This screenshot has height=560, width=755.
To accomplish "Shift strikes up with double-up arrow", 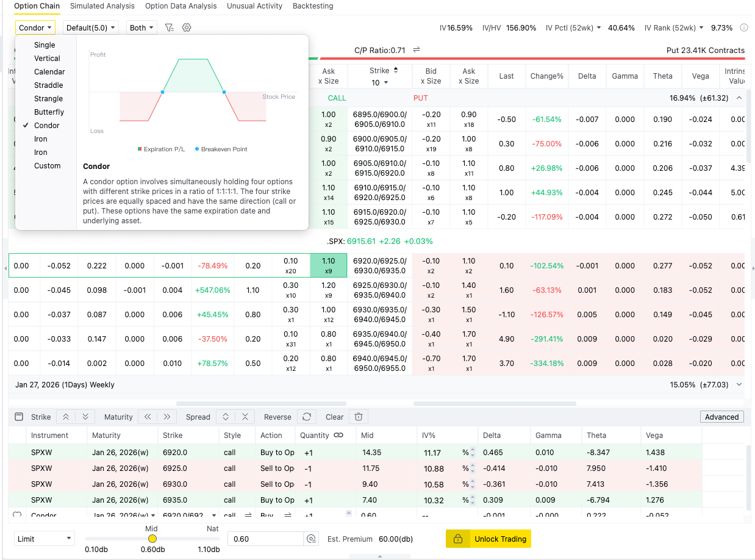I will click(x=66, y=417).
